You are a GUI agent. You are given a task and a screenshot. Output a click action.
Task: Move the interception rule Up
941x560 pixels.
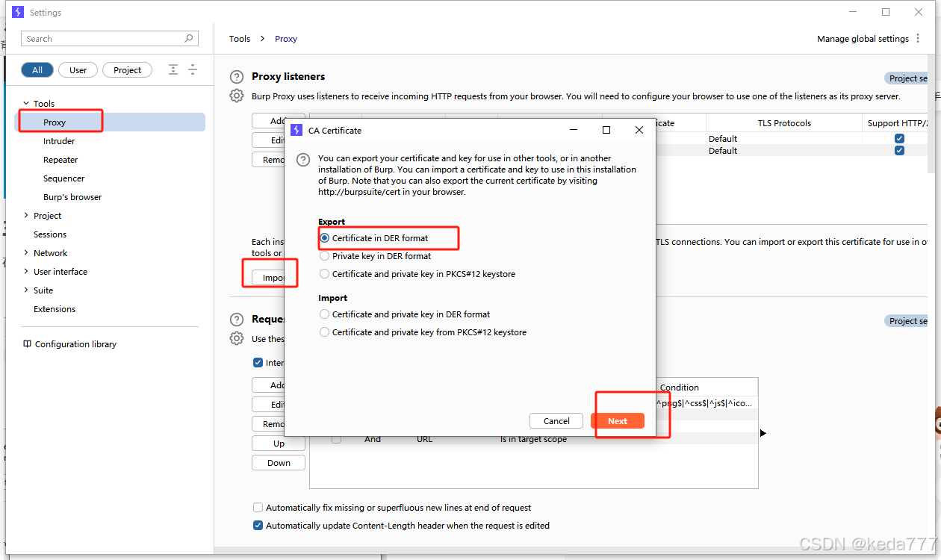[x=279, y=444]
